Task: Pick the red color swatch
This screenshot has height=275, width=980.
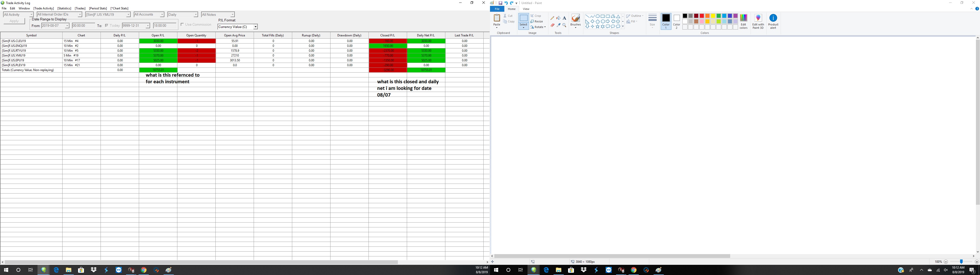Action: pyautogui.click(x=702, y=16)
